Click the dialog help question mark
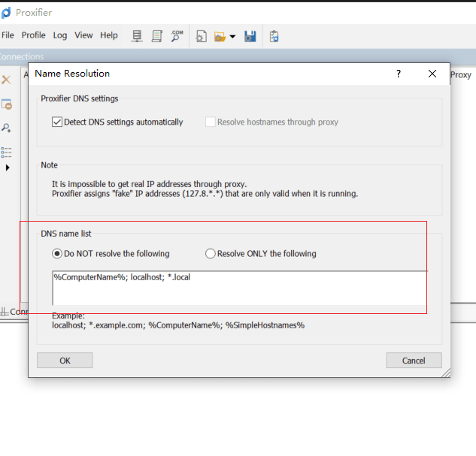The height and width of the screenshot is (456, 476). [x=399, y=74]
